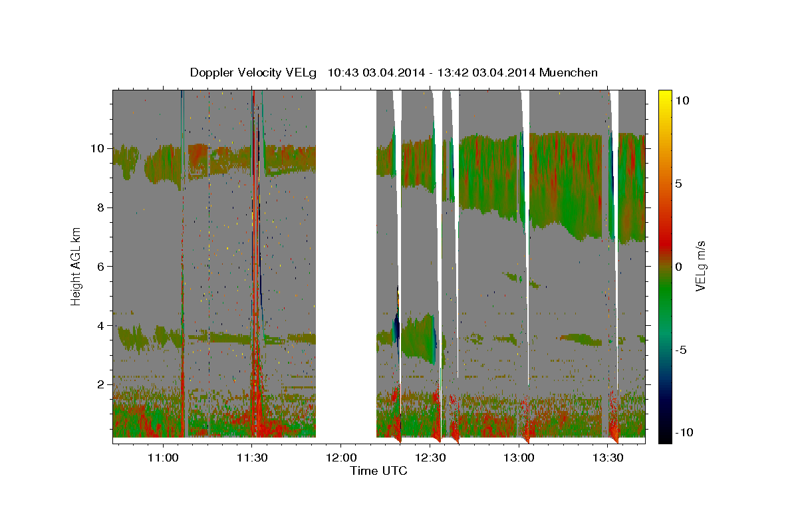The height and width of the screenshot is (532, 798).
Task: Click the 13:00 time tick label
Action: coord(519,458)
